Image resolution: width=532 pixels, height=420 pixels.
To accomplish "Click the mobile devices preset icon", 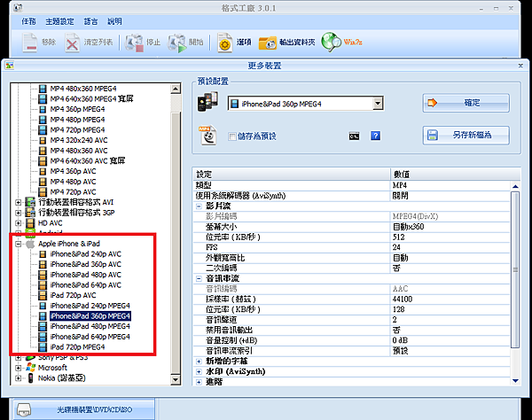I will click(x=207, y=102).
